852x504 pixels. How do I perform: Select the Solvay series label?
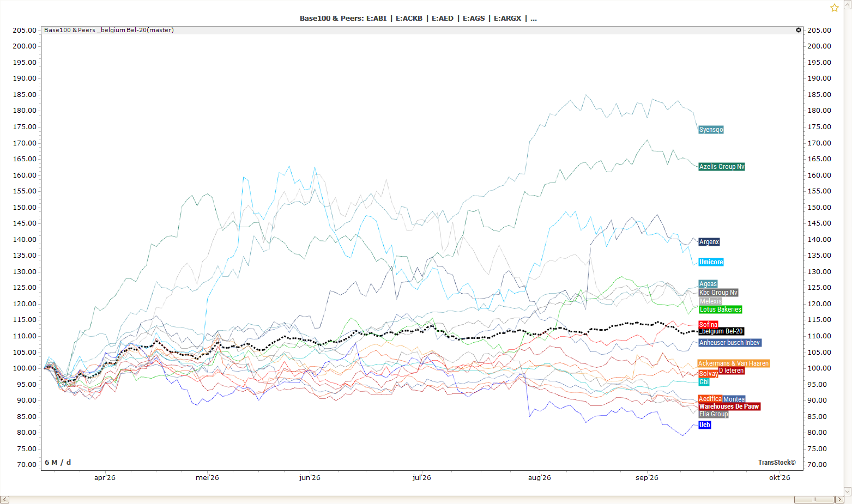tap(708, 374)
